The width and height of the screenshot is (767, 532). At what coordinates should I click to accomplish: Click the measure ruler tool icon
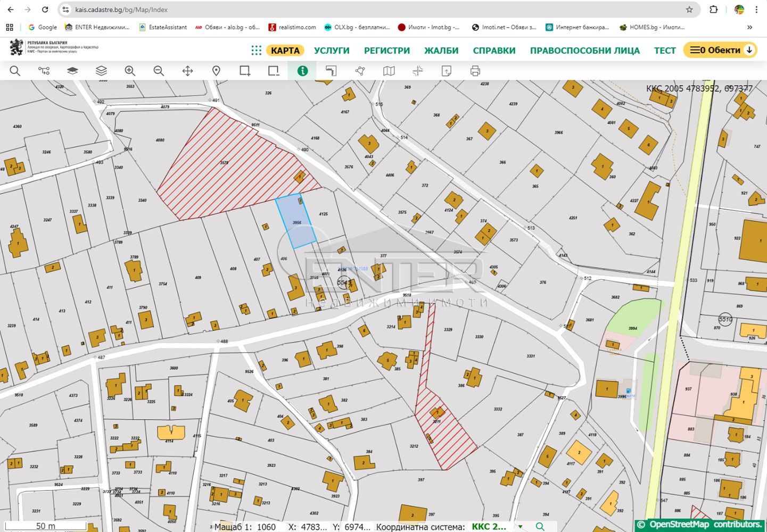point(331,71)
